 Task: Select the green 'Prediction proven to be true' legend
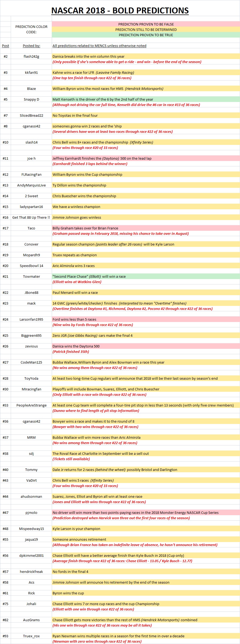pos(146,35)
